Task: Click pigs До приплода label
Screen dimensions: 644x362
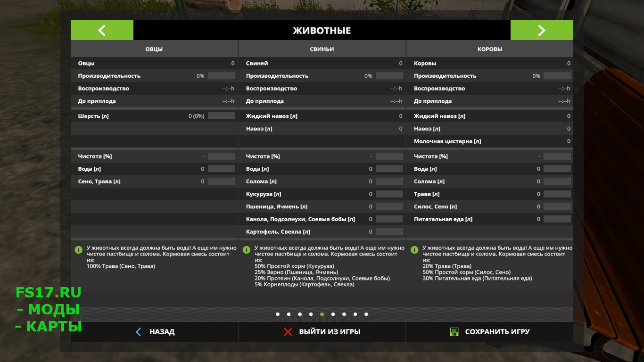Action: pyautogui.click(x=265, y=101)
